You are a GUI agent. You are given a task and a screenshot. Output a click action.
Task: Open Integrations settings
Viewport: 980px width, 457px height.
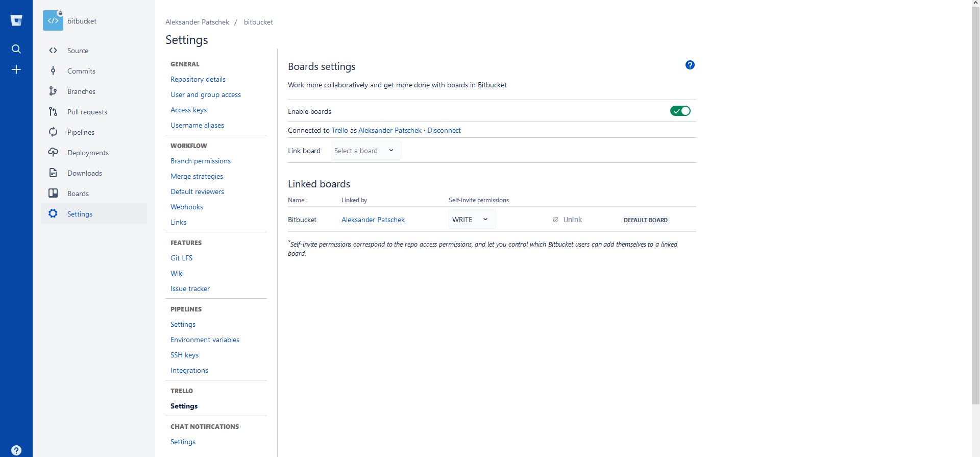(189, 370)
